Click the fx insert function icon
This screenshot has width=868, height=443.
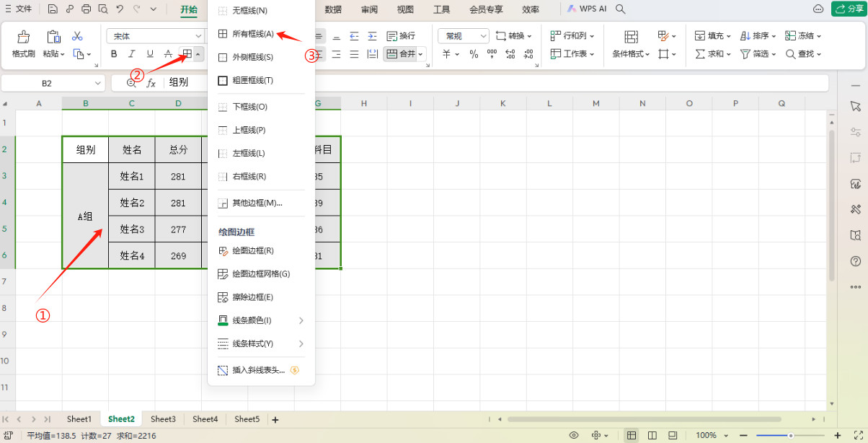click(151, 83)
